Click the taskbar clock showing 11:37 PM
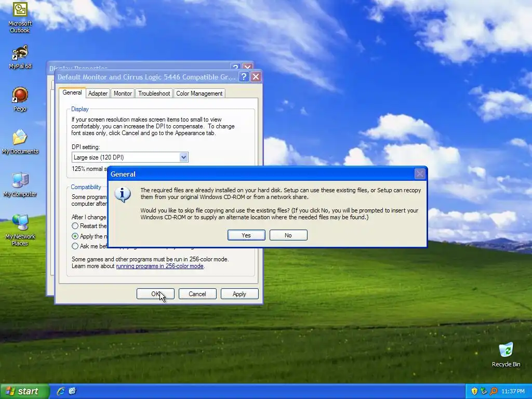This screenshot has height=399, width=532. 513,391
